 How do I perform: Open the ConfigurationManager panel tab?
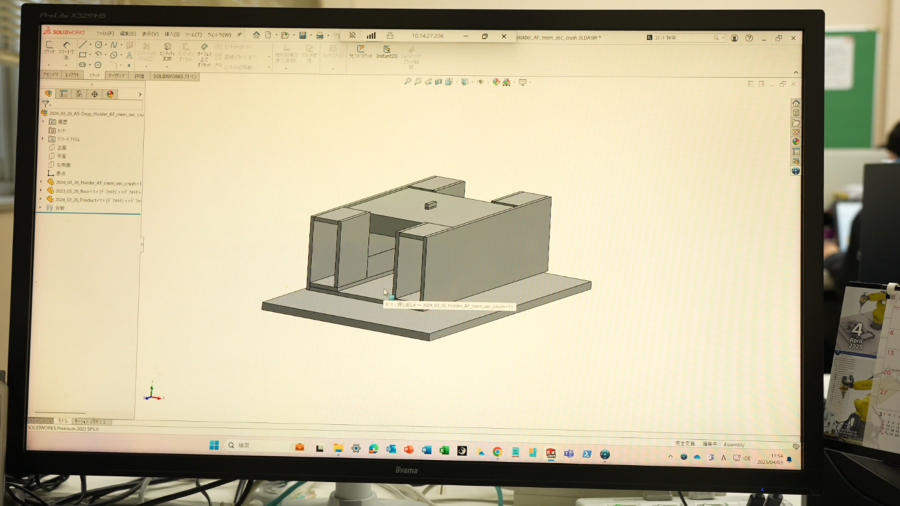79,94
